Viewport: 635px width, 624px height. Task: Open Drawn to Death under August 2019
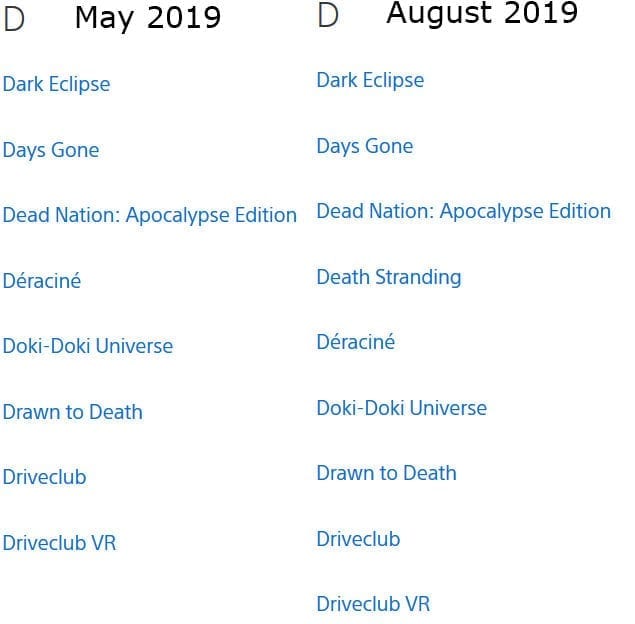tap(386, 473)
